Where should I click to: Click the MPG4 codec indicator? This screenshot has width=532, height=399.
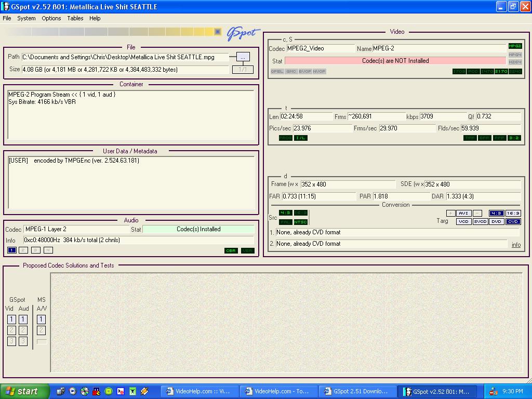[x=515, y=55]
